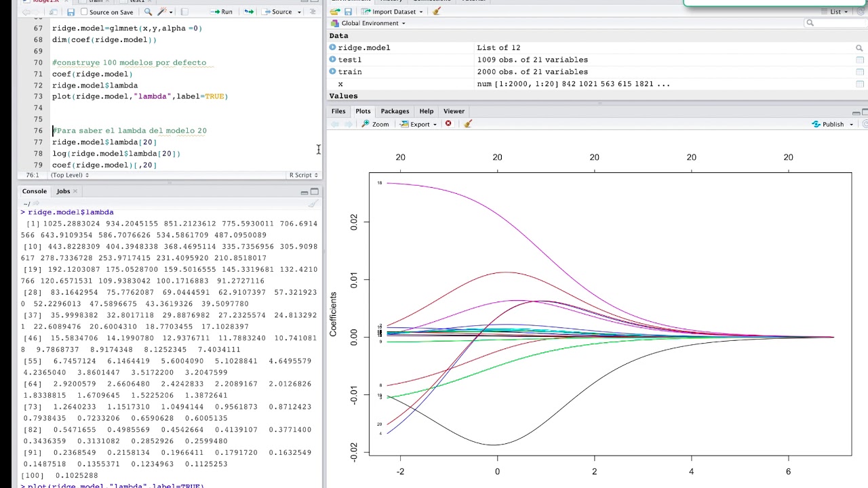Click code line 73 with plot(ridge.model,"lambda"...)
Viewport: 868px width, 488px height.
tap(140, 96)
